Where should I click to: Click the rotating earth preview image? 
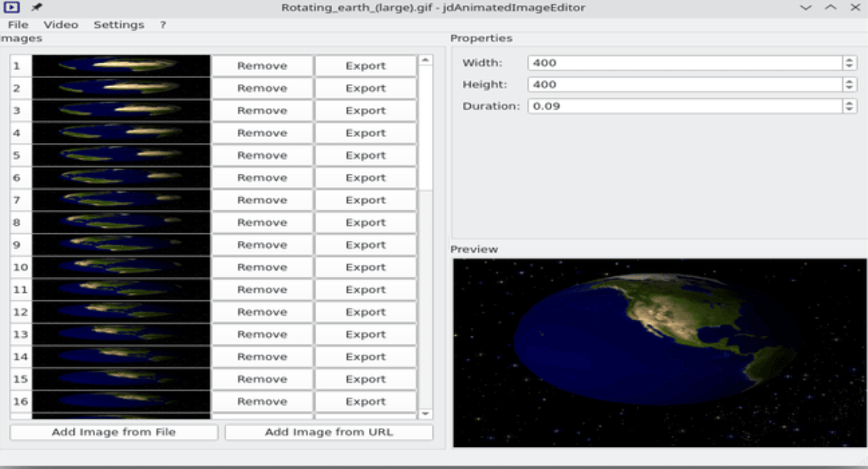pyautogui.click(x=659, y=353)
